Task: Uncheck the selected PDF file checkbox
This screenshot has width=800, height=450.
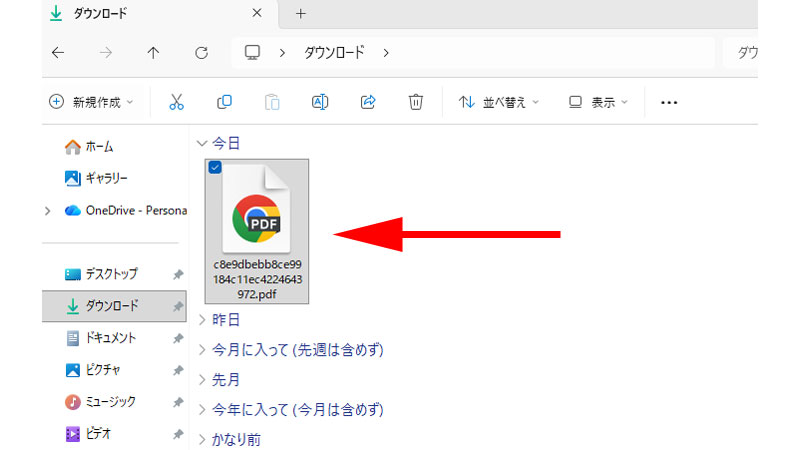Action: pyautogui.click(x=215, y=167)
